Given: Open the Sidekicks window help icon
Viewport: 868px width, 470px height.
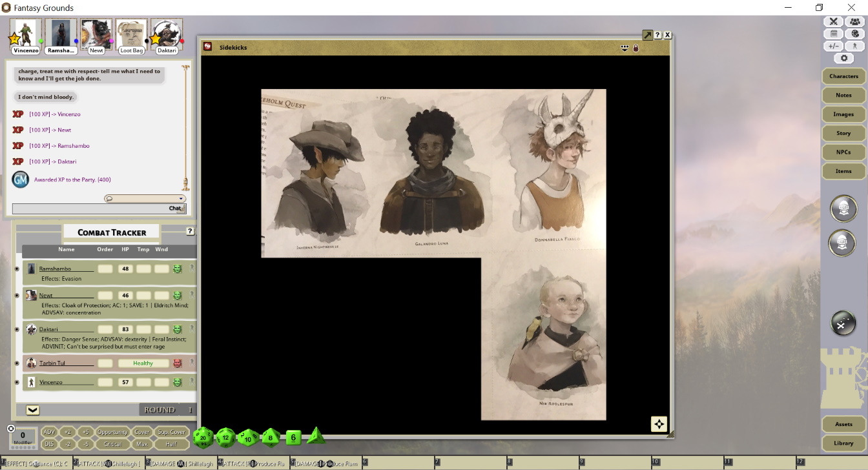Looking at the screenshot, I should click(x=657, y=35).
